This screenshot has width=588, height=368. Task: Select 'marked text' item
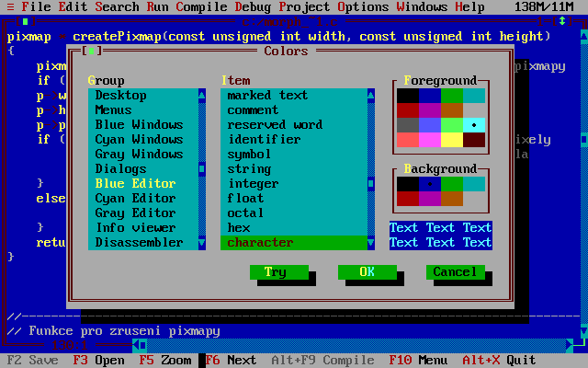294,96
